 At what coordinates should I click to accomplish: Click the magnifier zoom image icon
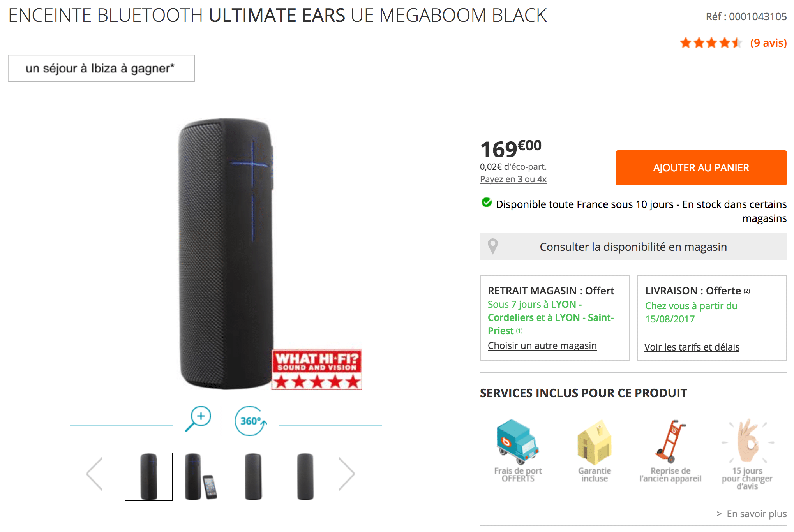[198, 419]
